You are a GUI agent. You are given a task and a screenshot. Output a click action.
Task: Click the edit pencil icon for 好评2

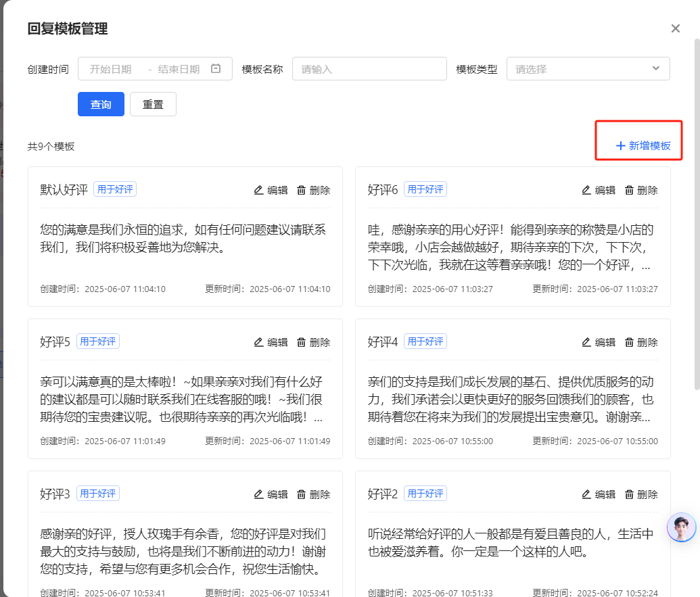[x=586, y=494]
